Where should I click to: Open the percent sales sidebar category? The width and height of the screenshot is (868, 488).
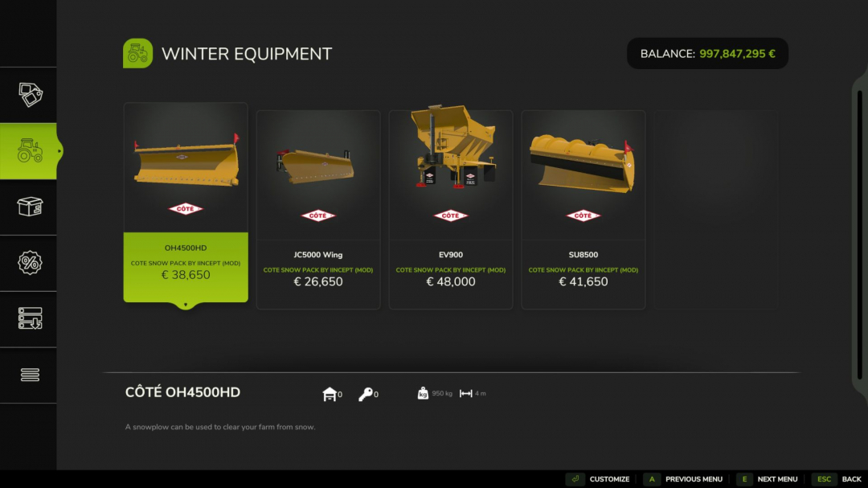(x=30, y=263)
